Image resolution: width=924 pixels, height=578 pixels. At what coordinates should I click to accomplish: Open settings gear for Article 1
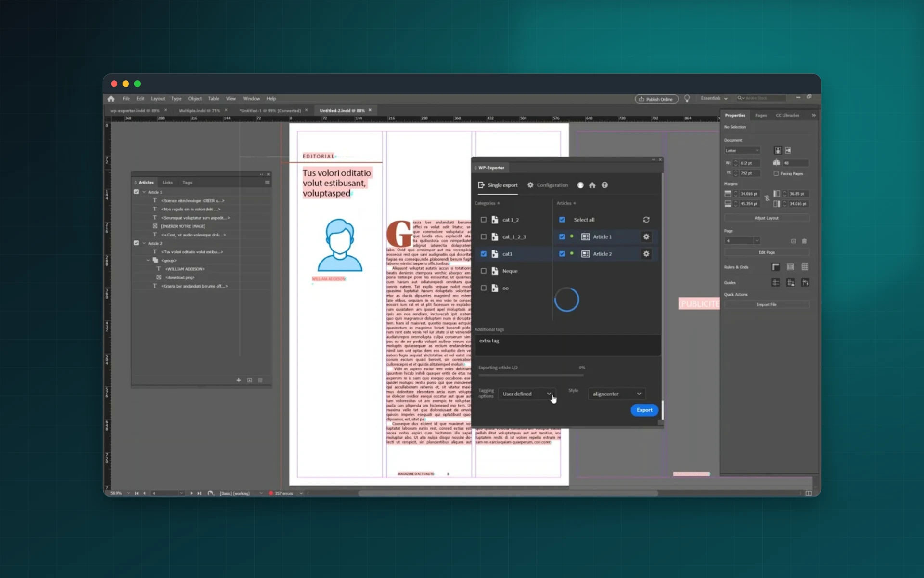646,236
